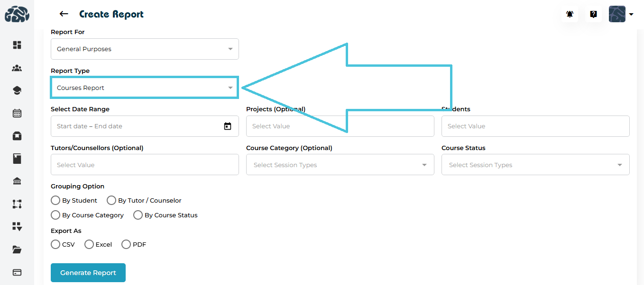Click the people group sidebar icon
This screenshot has width=644, height=285.
point(17,68)
